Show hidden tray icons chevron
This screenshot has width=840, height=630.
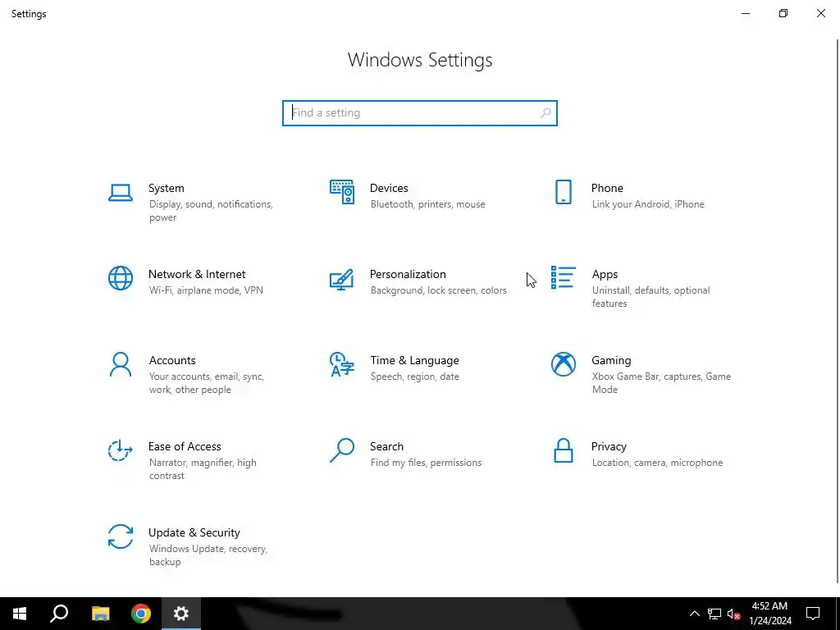[694, 614]
